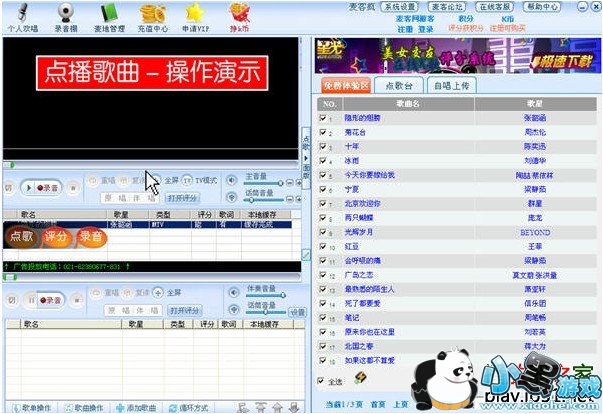
Task: Open 歌曲操作 menu at bottom
Action: click(84, 408)
